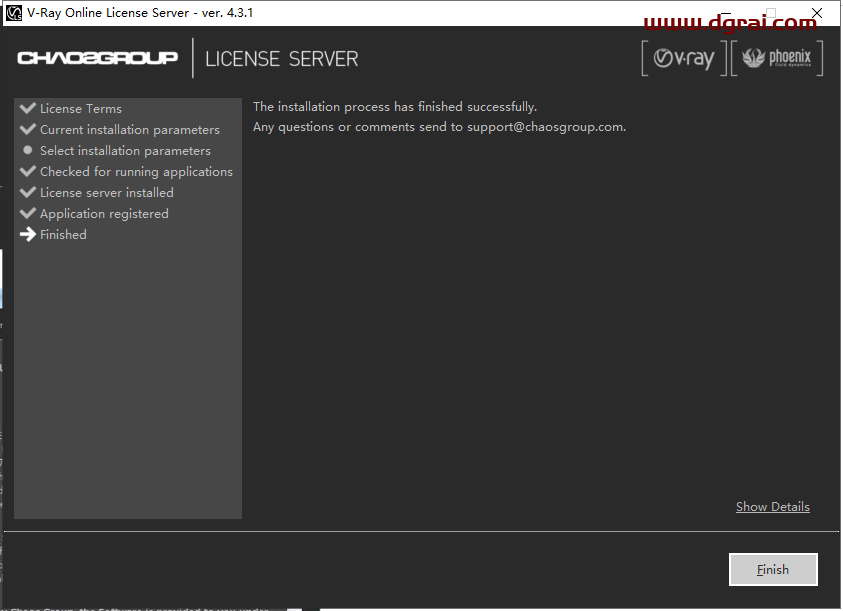843x611 pixels.
Task: Click checkmark beside Checked for running applications
Action: (x=27, y=171)
